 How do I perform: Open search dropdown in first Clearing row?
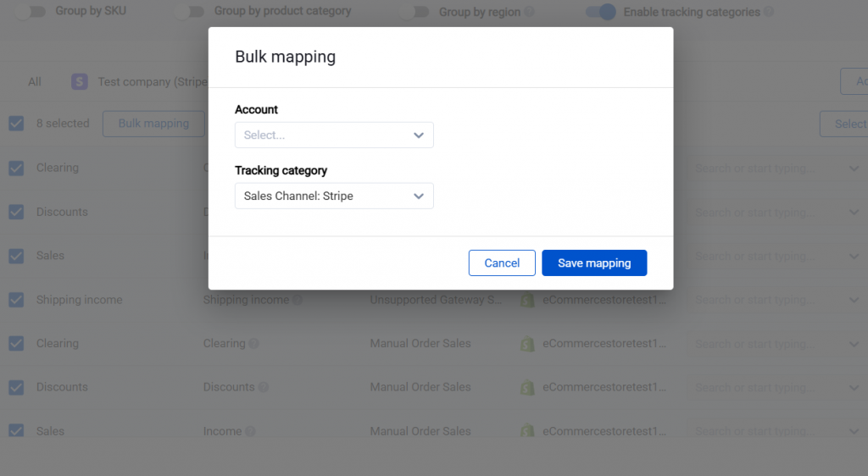(777, 168)
